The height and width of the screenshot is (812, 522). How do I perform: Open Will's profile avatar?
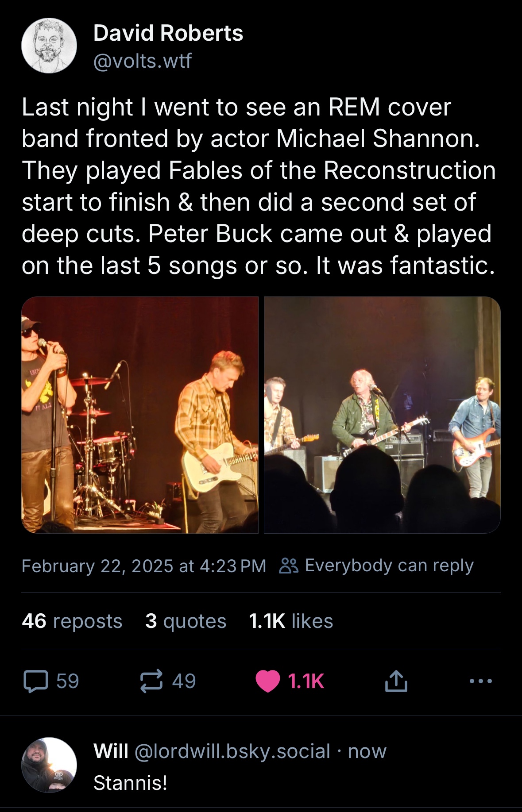click(49, 765)
